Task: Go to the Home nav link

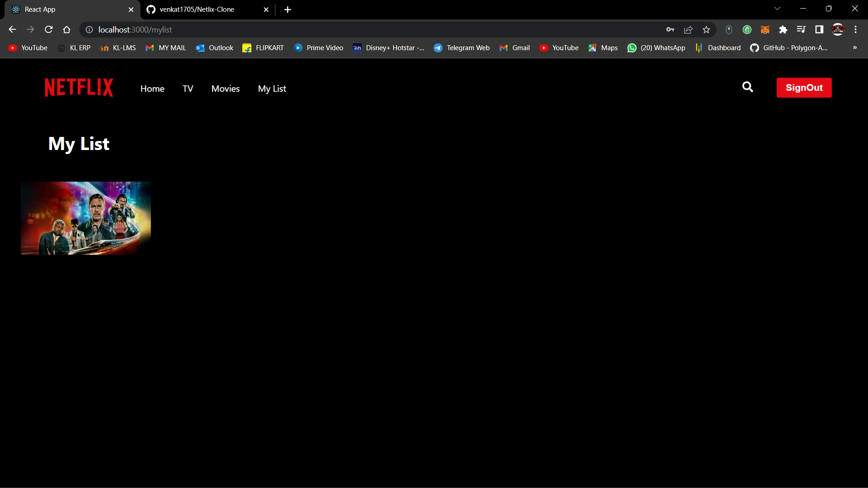Action: (152, 89)
